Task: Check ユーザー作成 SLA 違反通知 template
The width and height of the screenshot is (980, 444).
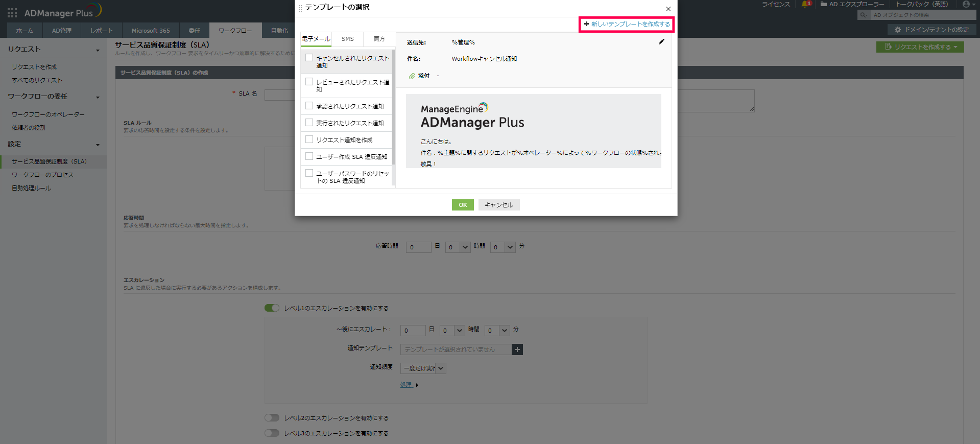Action: (309, 156)
